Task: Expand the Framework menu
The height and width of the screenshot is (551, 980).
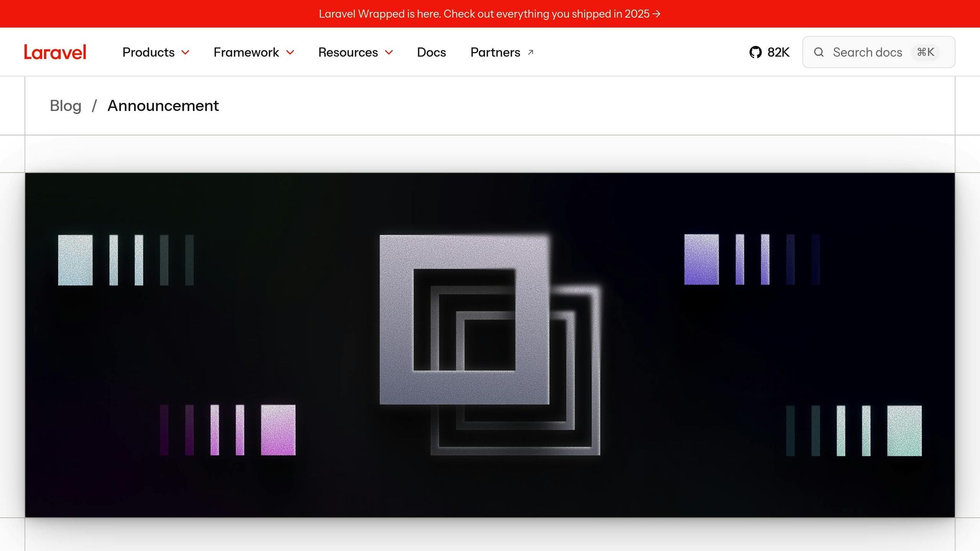Action: pos(246,53)
